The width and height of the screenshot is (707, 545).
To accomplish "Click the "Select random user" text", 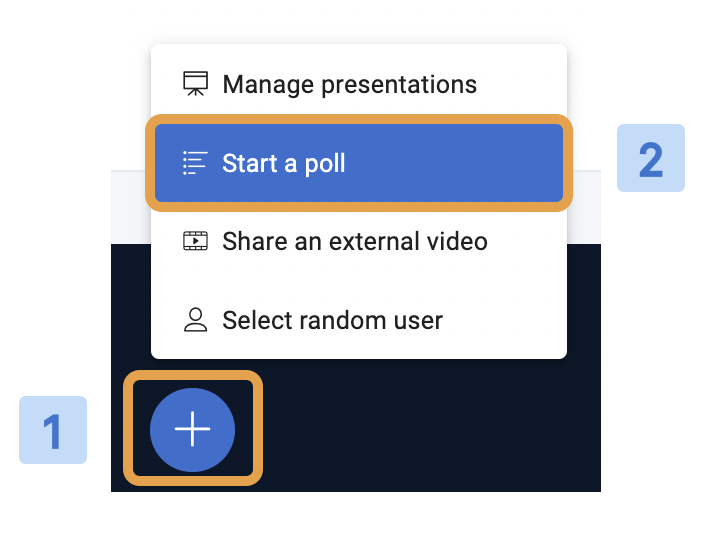I will pyautogui.click(x=332, y=320).
